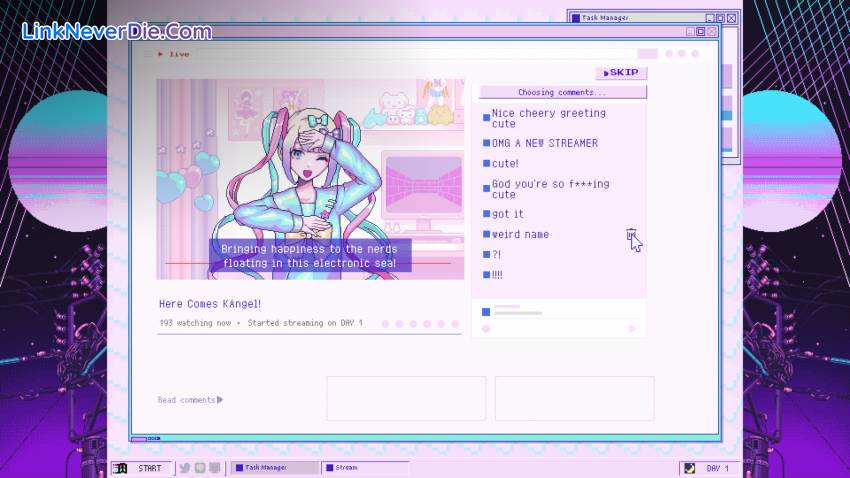This screenshot has height=478, width=850.
Task: Select the 'OMG A NEW STREAMER' comment
Action: pyautogui.click(x=544, y=143)
